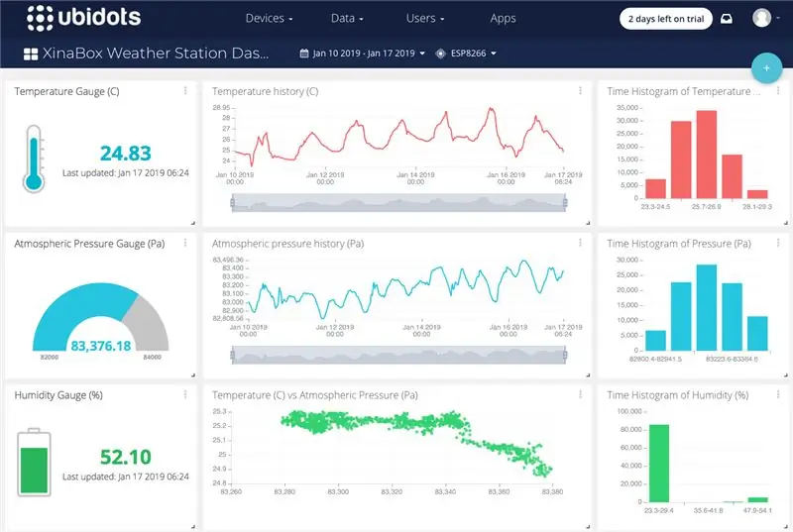Click the Time Histogram of Pressure (Pa) title
Image resolution: width=793 pixels, height=532 pixels.
pos(679,244)
